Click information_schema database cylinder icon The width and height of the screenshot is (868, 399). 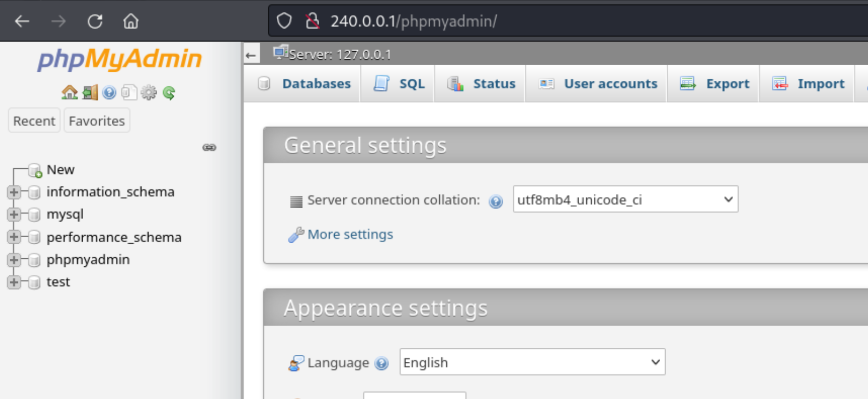click(34, 192)
